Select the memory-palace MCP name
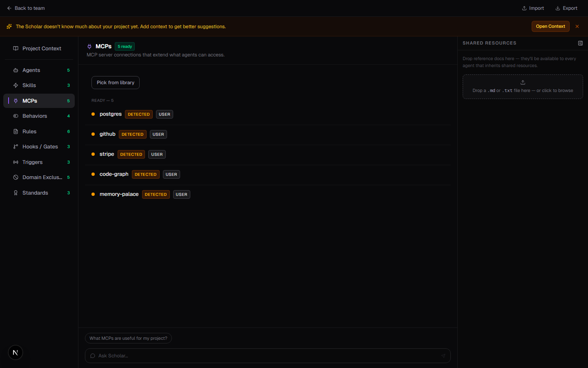588x368 pixels. click(119, 194)
